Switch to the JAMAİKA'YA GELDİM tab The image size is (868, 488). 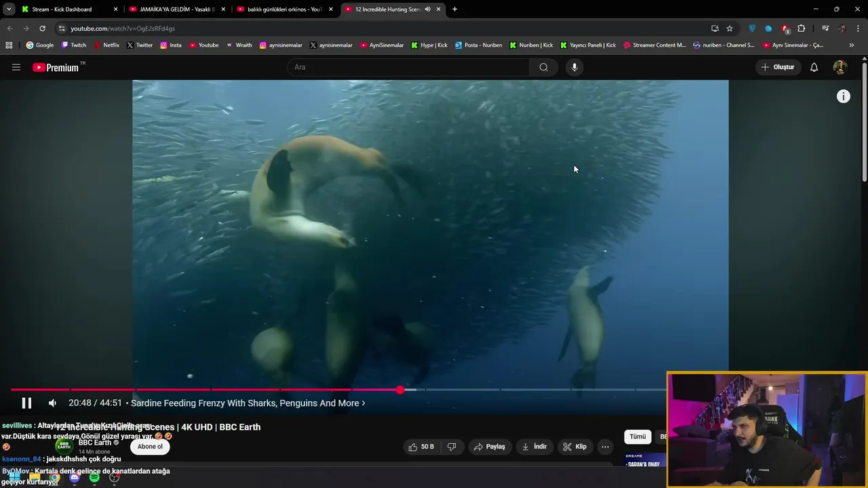[x=177, y=9]
